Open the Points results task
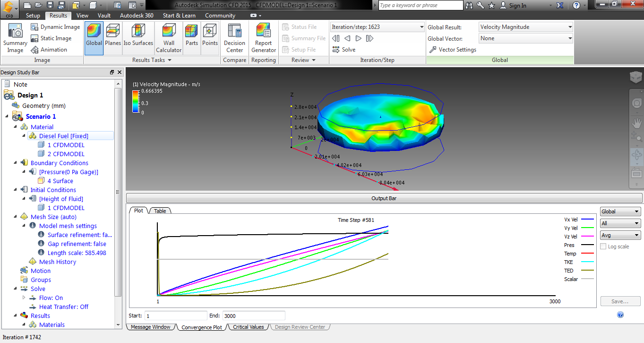 209,37
